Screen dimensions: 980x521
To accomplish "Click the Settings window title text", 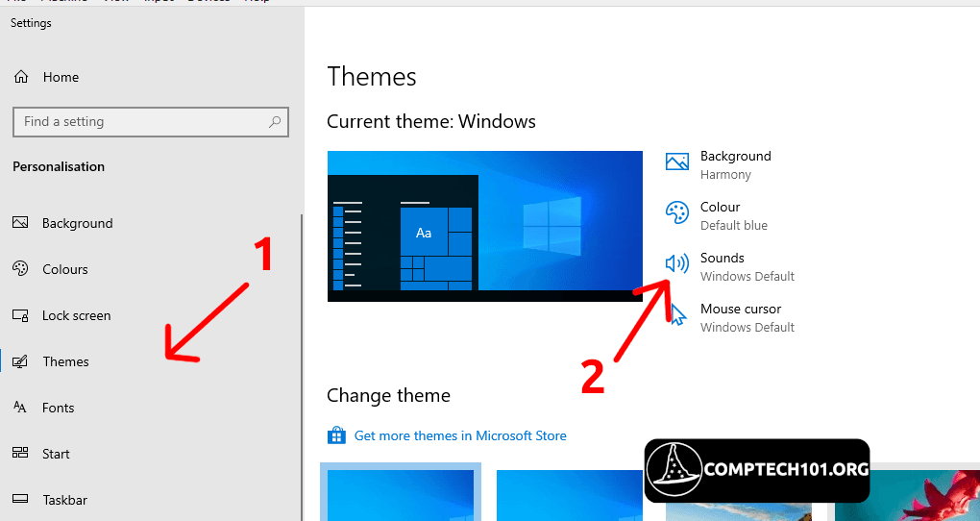I will (31, 23).
